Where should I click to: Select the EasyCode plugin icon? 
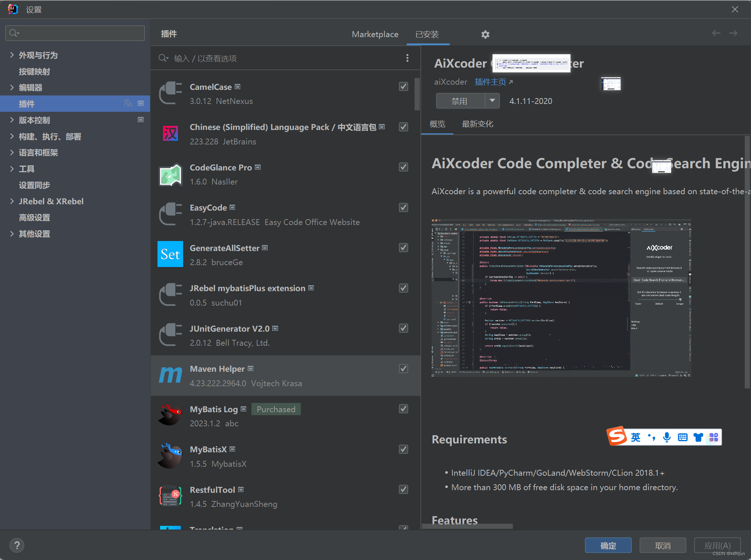pos(170,214)
